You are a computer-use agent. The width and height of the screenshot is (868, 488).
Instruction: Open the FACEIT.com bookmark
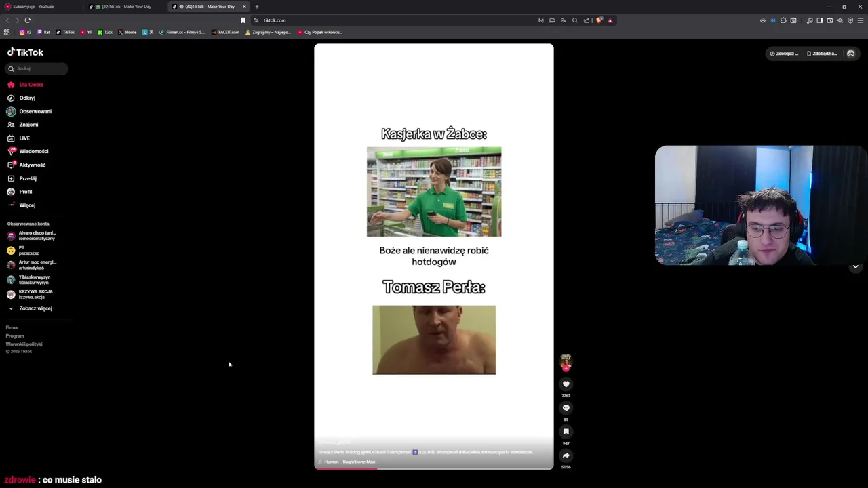click(226, 32)
